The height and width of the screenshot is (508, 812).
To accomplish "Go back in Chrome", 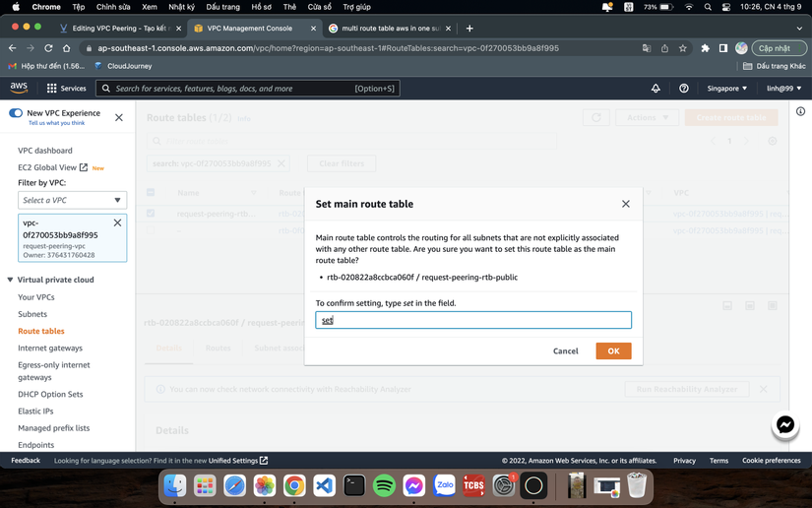I will [x=13, y=48].
